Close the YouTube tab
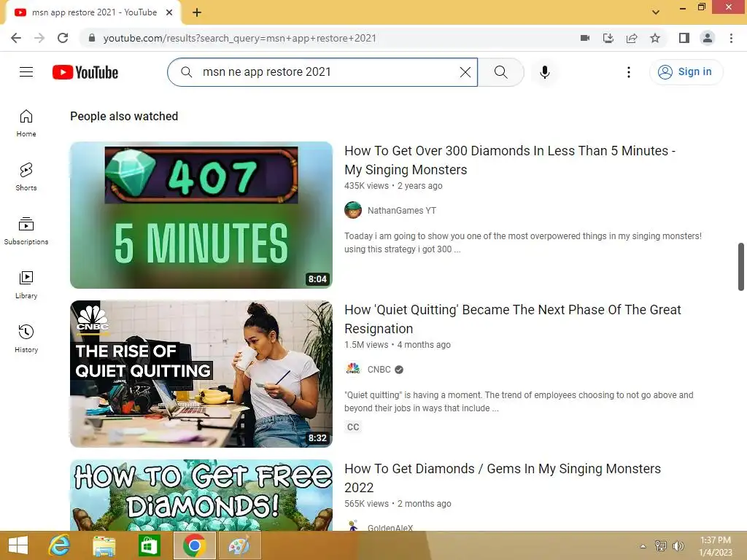This screenshot has width=747, height=560. pos(169,12)
